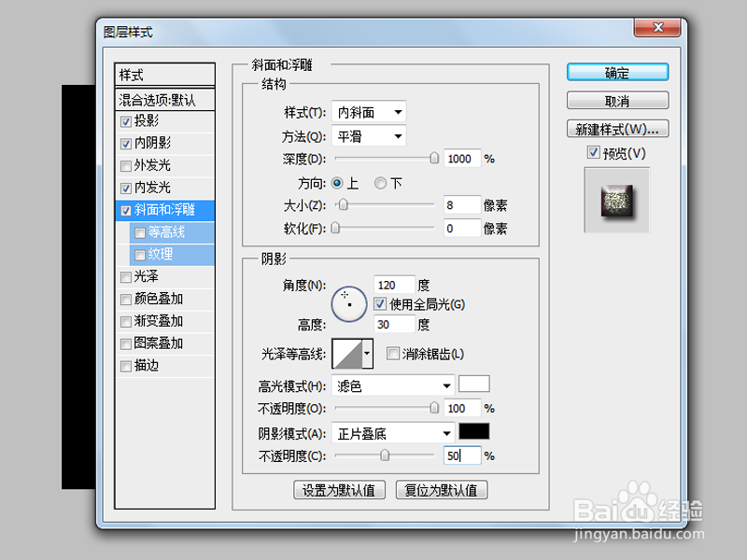Toggle the 内发光 inner glow checkbox
747x560 pixels.
(x=126, y=189)
